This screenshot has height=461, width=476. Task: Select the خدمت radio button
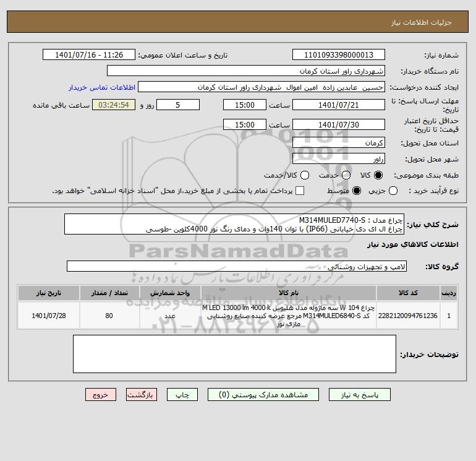coord(346,175)
